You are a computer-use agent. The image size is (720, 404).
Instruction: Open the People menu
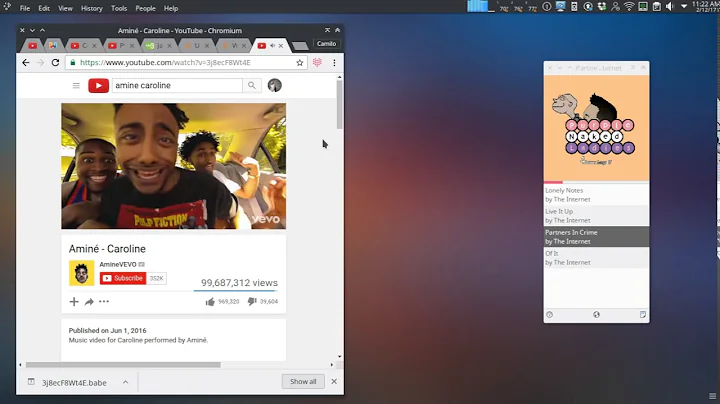(146, 8)
